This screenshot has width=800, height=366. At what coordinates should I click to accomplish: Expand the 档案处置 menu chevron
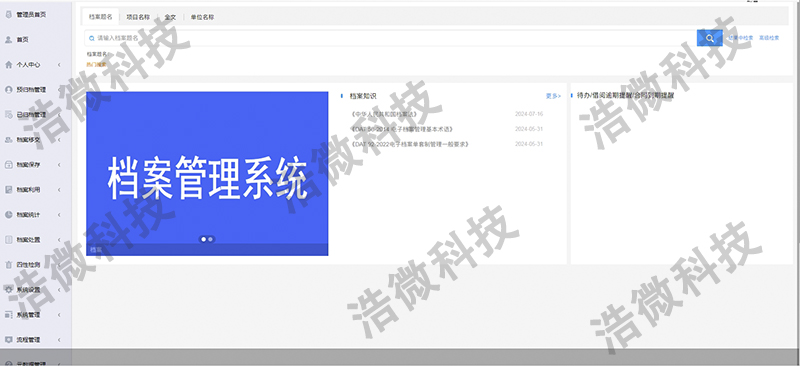click(x=59, y=239)
